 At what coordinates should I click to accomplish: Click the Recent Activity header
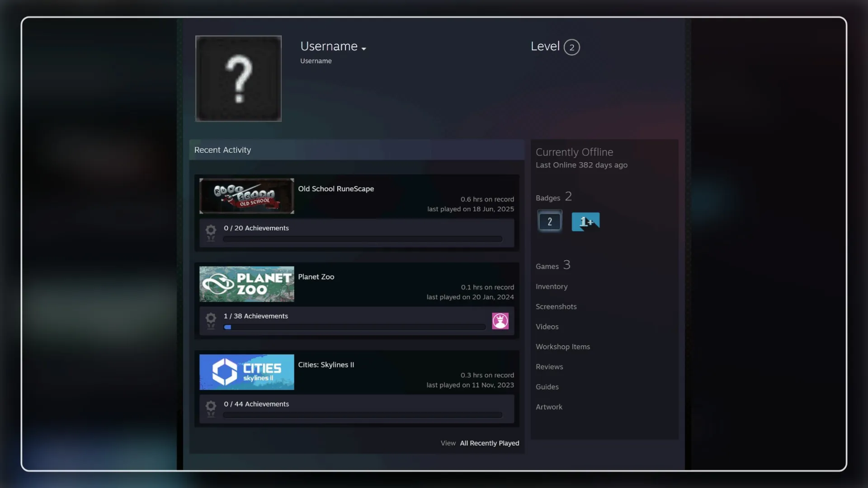(357, 150)
